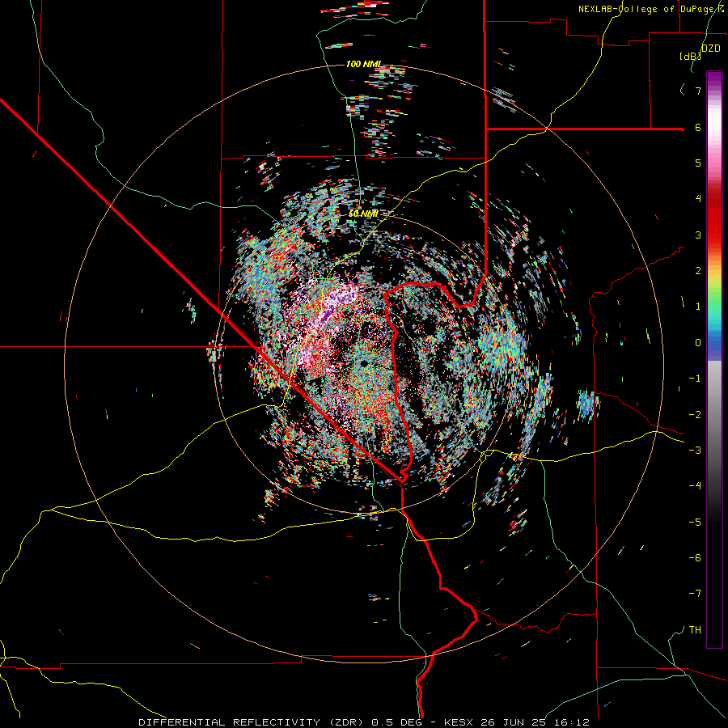This screenshot has width=728, height=728.
Task: Click the '50 NMI' range ring label
Action: pyautogui.click(x=362, y=214)
